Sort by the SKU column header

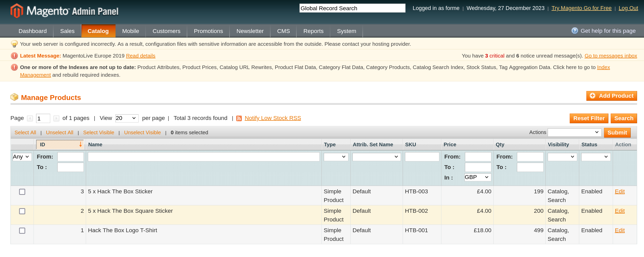click(410, 144)
